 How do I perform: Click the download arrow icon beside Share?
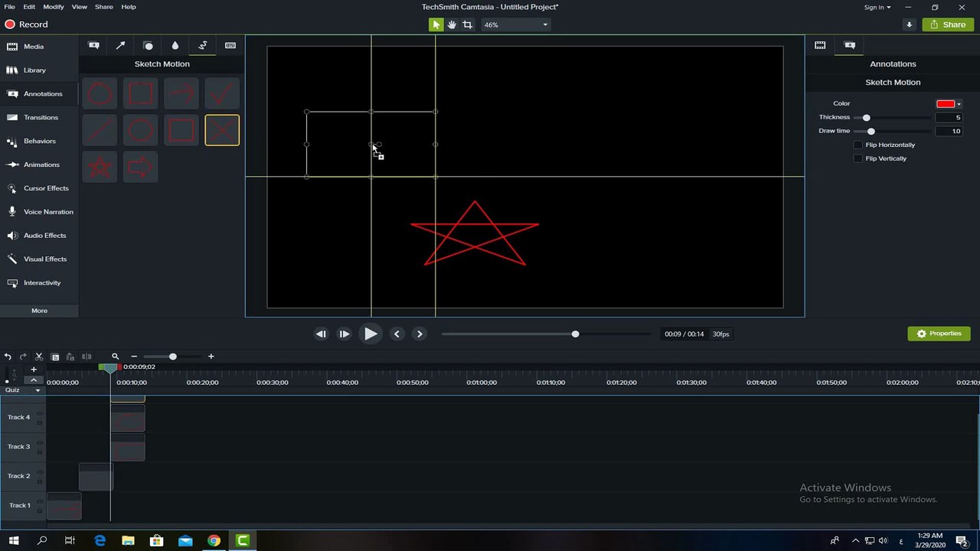pyautogui.click(x=909, y=24)
